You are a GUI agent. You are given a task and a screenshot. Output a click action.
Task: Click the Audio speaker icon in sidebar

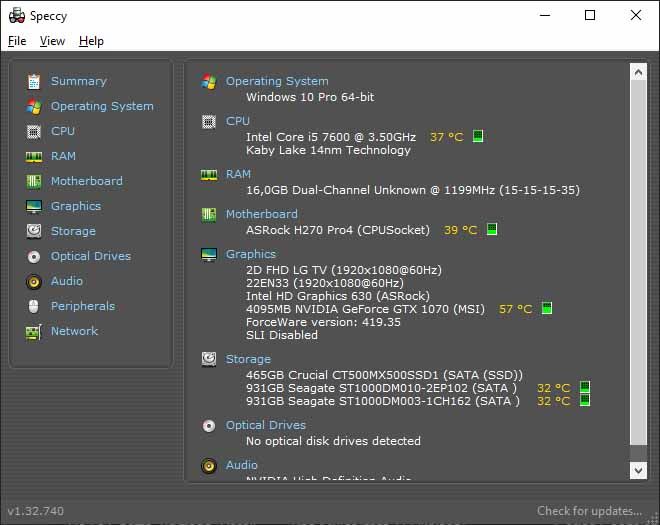click(34, 281)
